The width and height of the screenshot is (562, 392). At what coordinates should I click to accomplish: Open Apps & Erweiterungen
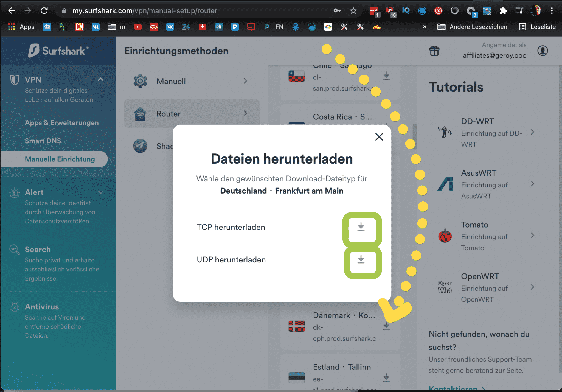coord(62,123)
